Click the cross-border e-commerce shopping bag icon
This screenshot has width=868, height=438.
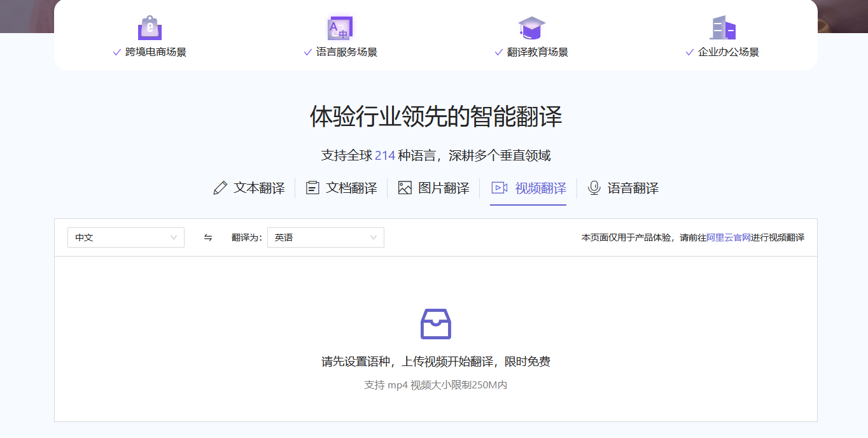click(x=150, y=28)
